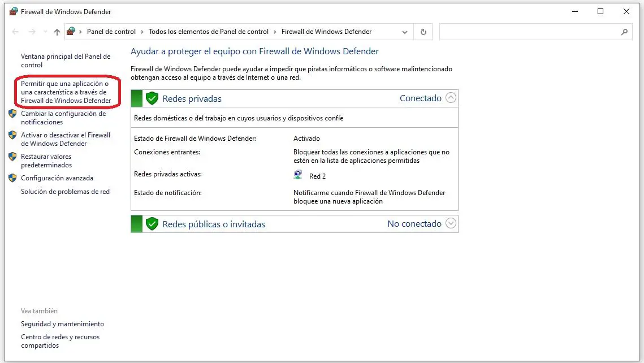Maximize the Firewall window
Screen dimensions: 644x363
600,11
